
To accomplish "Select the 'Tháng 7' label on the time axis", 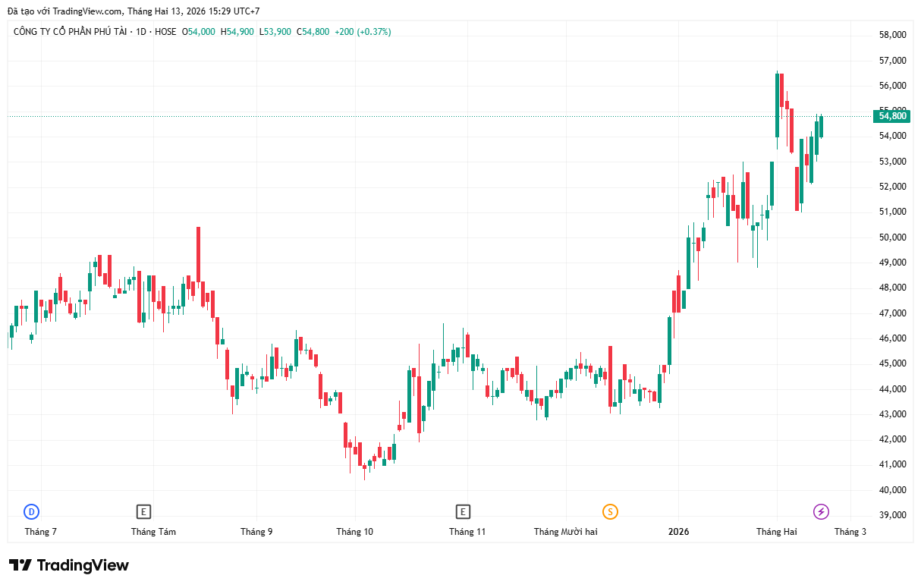I will [41, 532].
